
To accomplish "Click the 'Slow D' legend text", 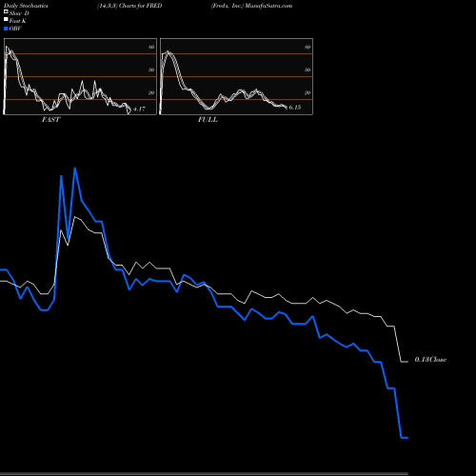I will coord(19,13).
